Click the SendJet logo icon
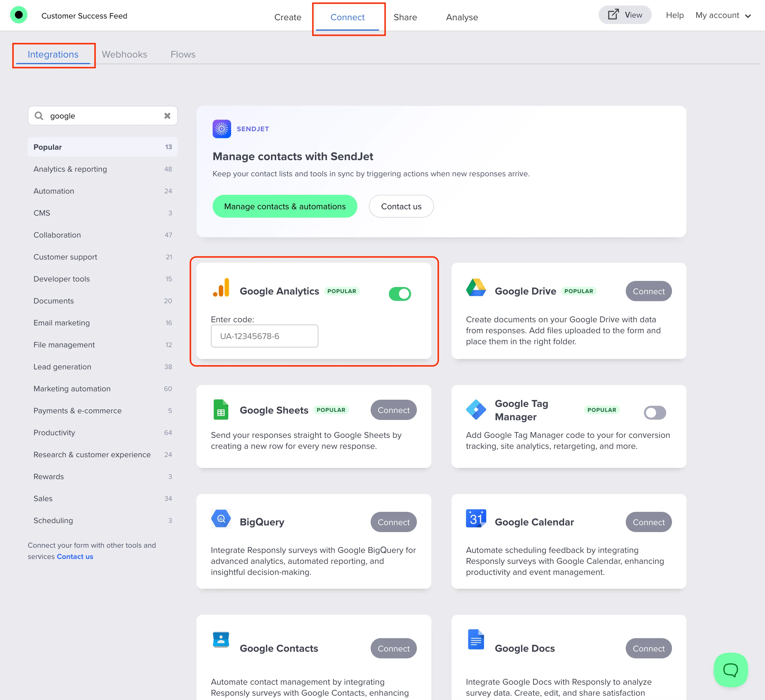This screenshot has height=700, width=765. click(222, 129)
